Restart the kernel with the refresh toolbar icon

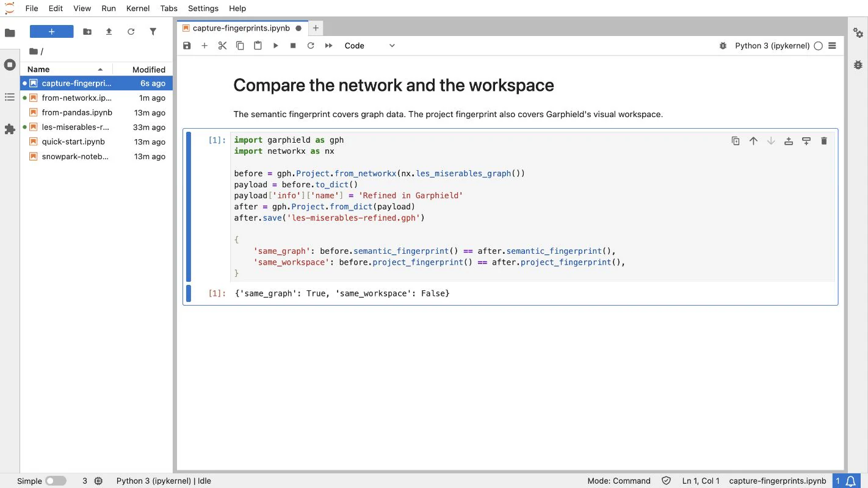pos(311,46)
